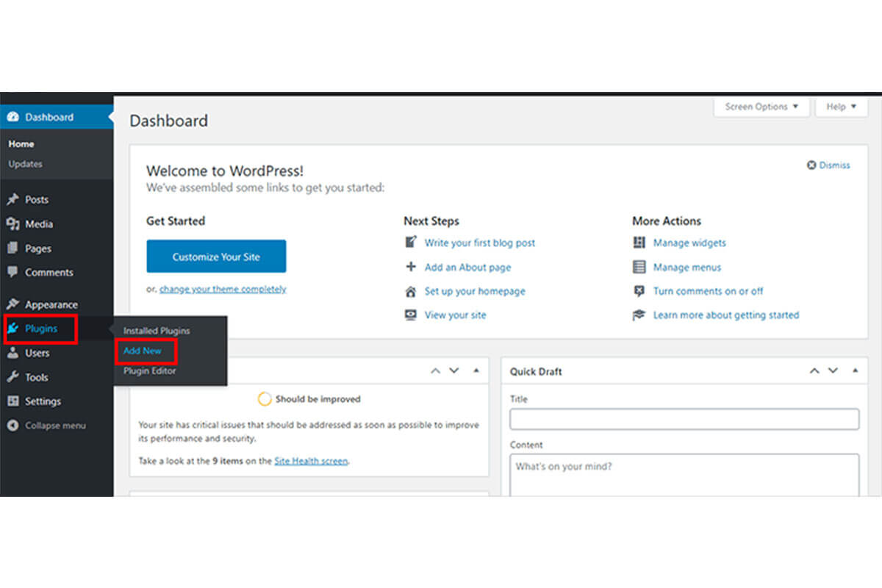
Task: Open the Help dropdown tab
Action: click(842, 107)
